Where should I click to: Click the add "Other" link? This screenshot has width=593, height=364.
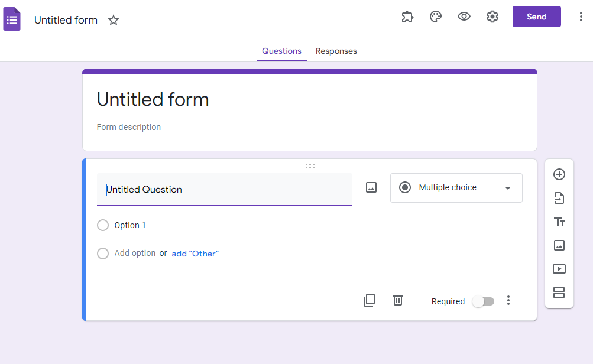point(195,253)
